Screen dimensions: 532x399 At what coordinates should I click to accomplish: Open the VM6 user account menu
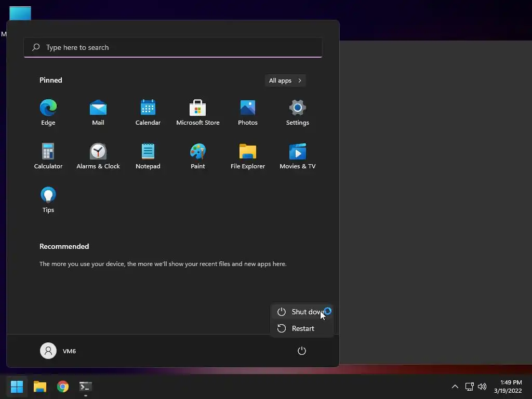pyautogui.click(x=58, y=351)
